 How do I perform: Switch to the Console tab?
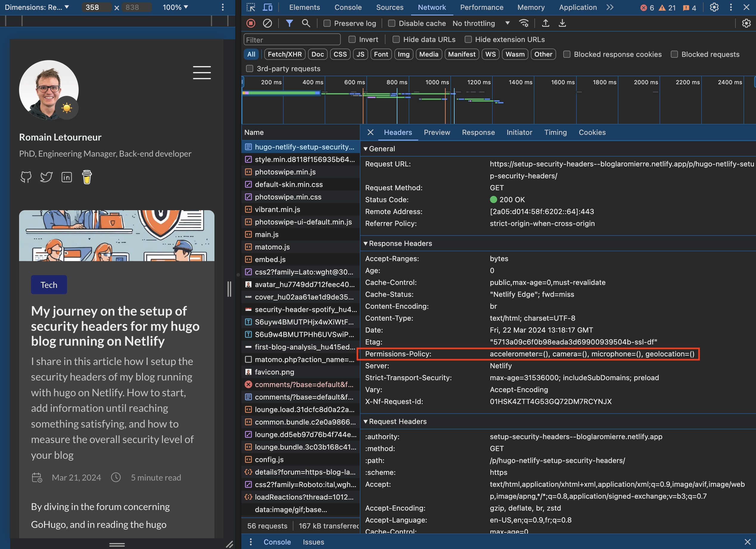point(348,7)
